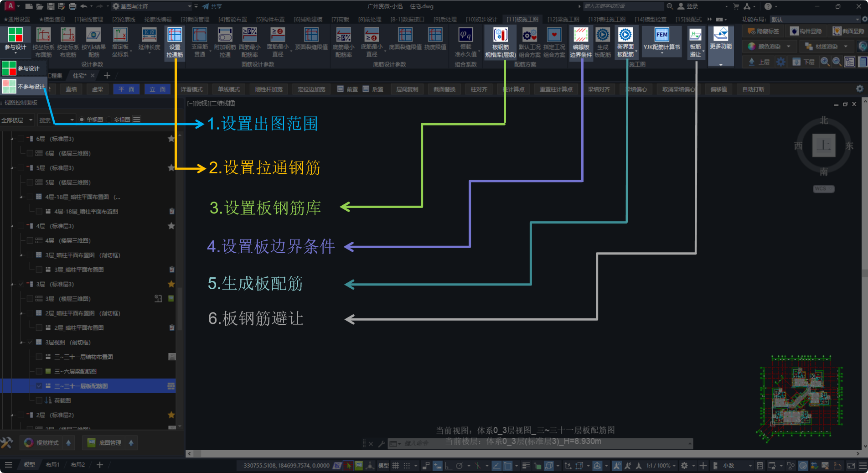Screen dimensions: 868x473
Task: Click the 颜色渲染 color wheel button
Action: coord(752,47)
